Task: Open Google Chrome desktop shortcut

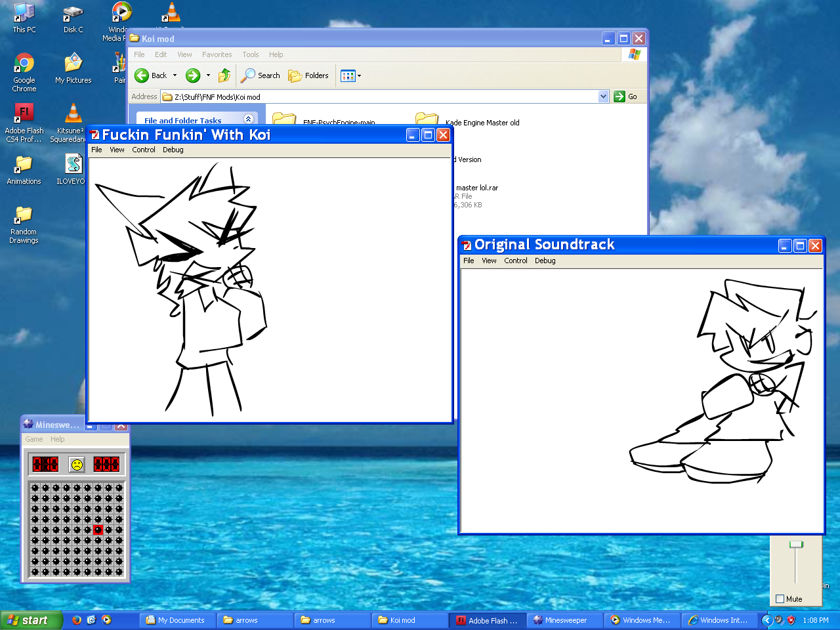Action: click(24, 64)
